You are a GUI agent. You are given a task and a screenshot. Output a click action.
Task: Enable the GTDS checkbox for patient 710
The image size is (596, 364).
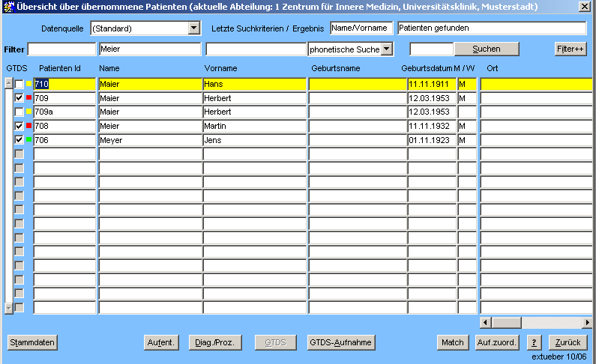point(19,84)
